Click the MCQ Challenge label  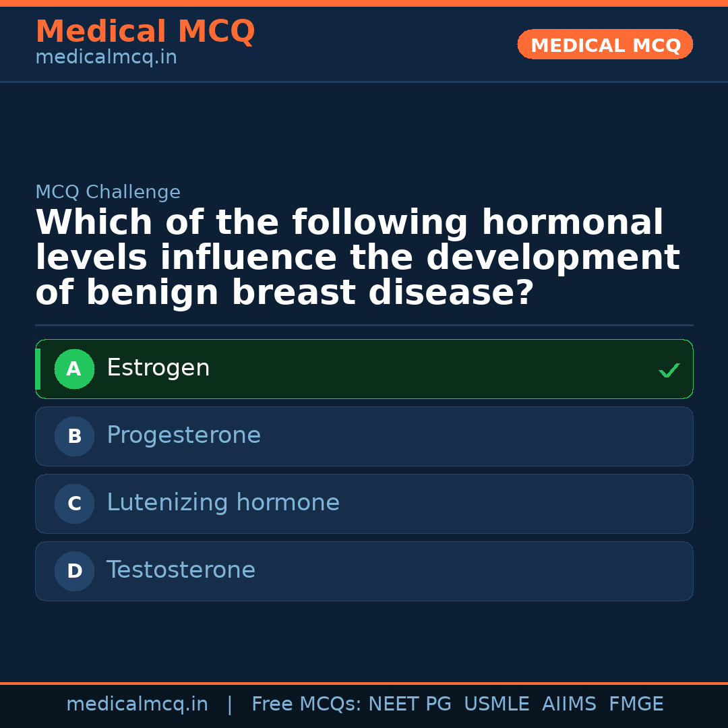108,193
